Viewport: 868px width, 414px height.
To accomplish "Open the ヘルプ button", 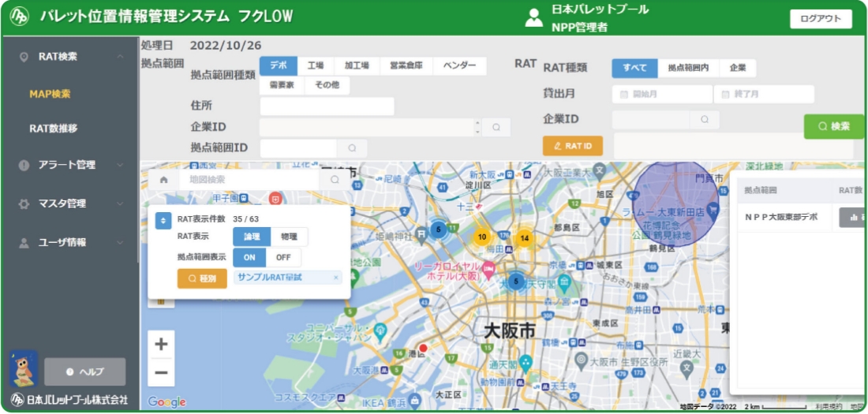I will click(85, 372).
